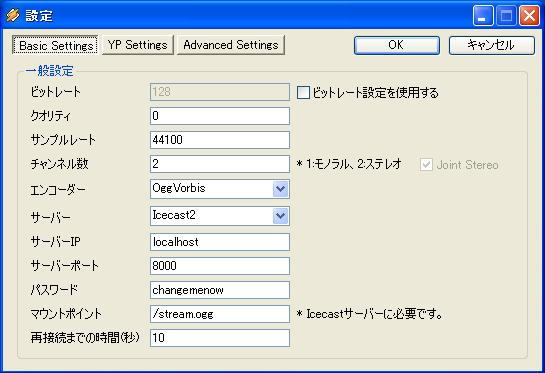Confirm settings with the OK button
The width and height of the screenshot is (545, 373).
click(x=397, y=45)
